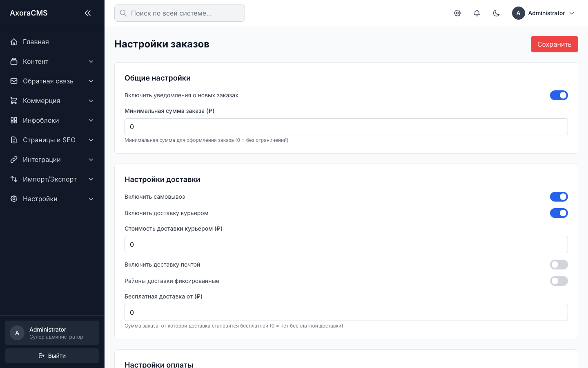588x368 pixels.
Task: Disable new order notifications toggle
Action: point(559,95)
